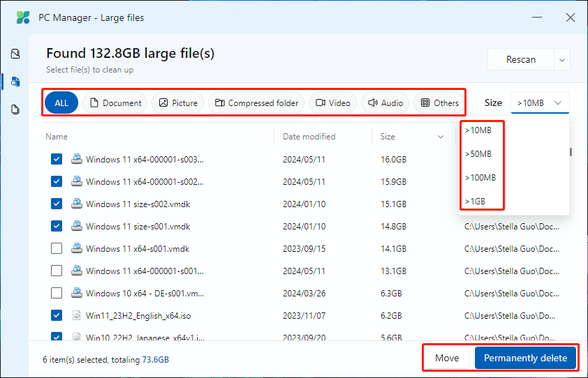Screen dimensions: 588x378
Task: Choose >100MB size option
Action: (x=480, y=178)
